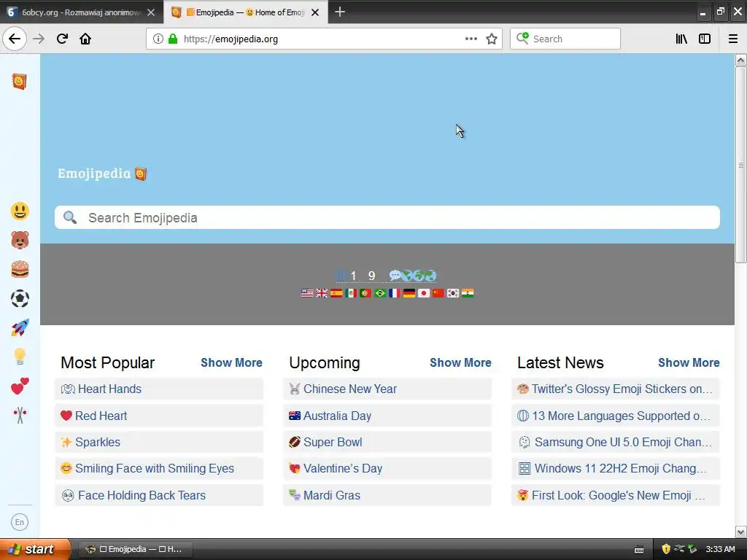The width and height of the screenshot is (747, 560).
Task: Go to browser home page
Action: [x=85, y=39]
